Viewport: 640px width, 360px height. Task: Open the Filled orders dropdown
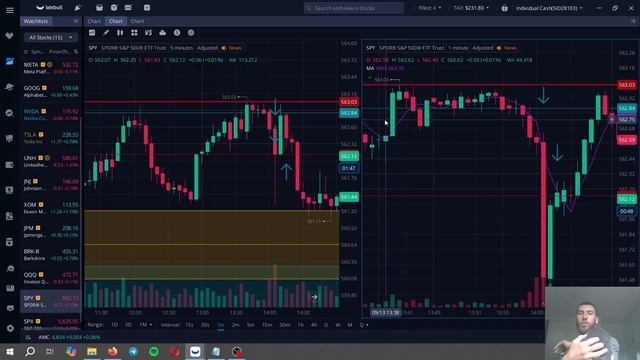pyautogui.click(x=429, y=8)
